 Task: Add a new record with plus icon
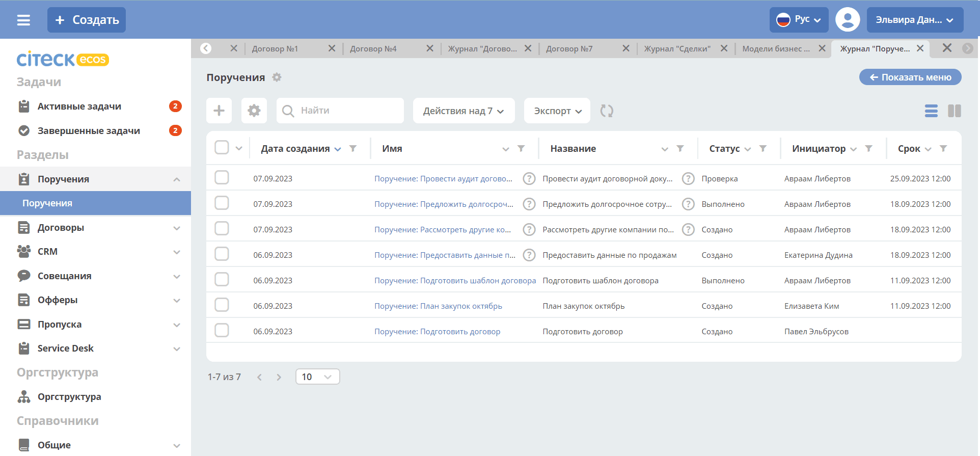click(219, 111)
